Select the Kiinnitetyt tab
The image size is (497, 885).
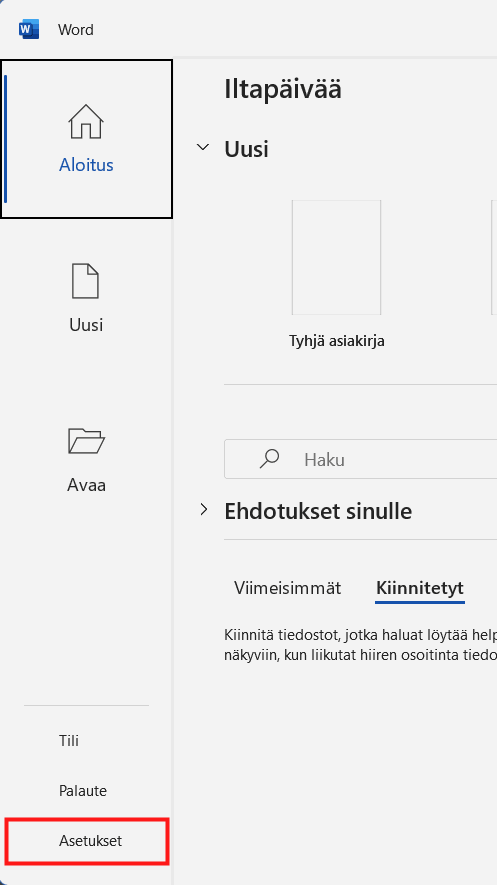[x=420, y=588]
